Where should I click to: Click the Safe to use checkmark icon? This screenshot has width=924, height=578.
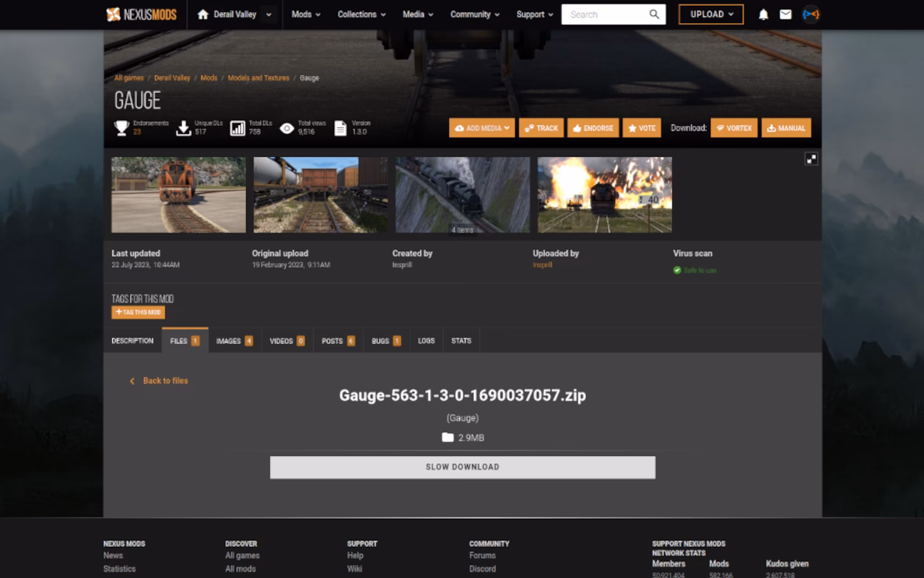coord(677,270)
